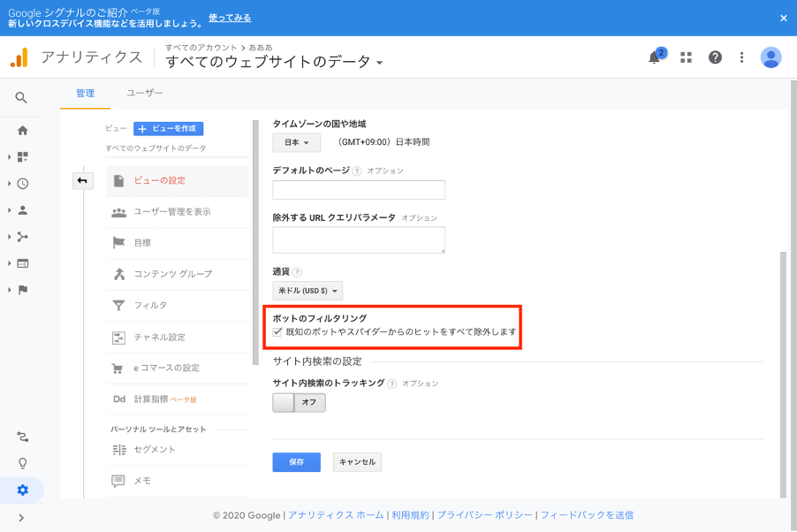
Task: Expand the sidebar with bottom chevron
Action: pyautogui.click(x=21, y=518)
